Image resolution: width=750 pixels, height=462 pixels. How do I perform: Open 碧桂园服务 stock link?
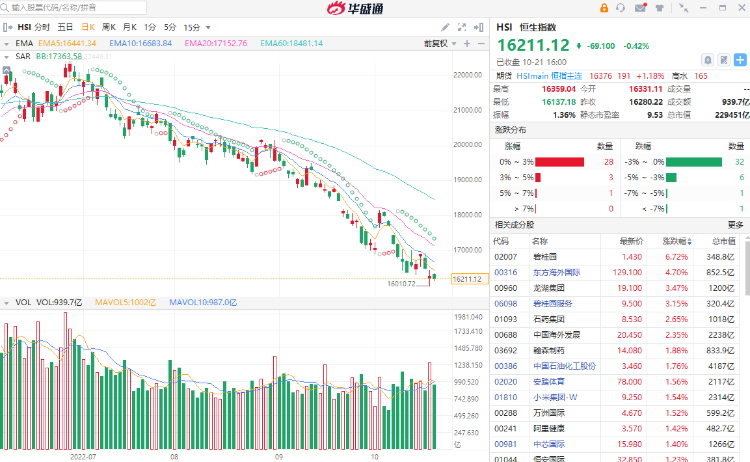(552, 304)
